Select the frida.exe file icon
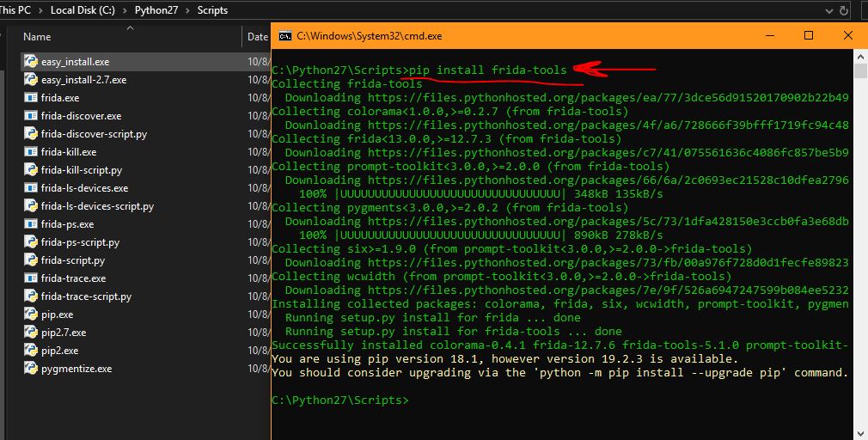868x440 pixels. [31, 97]
